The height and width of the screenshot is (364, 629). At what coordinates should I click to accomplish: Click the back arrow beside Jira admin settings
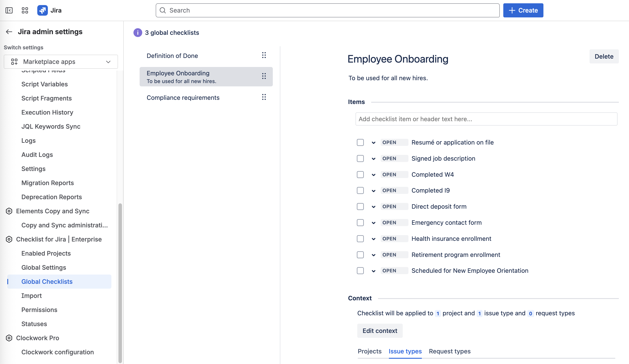click(9, 32)
